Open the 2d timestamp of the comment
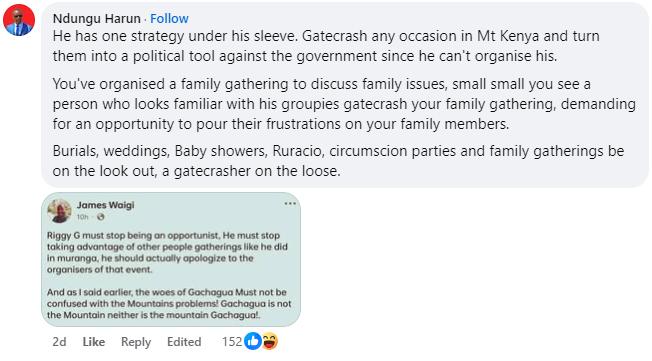This screenshot has height=361, width=652. (x=59, y=342)
